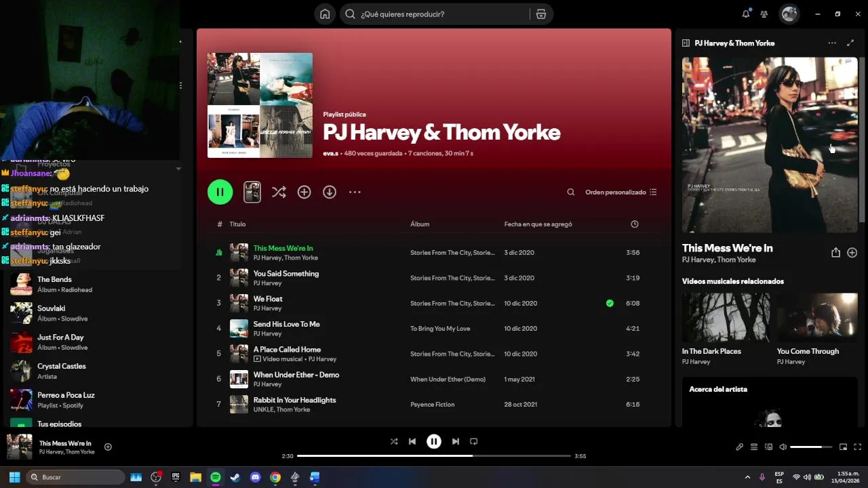Toggle the lyrics microphone icon
The image size is (868, 488).
pyautogui.click(x=740, y=447)
